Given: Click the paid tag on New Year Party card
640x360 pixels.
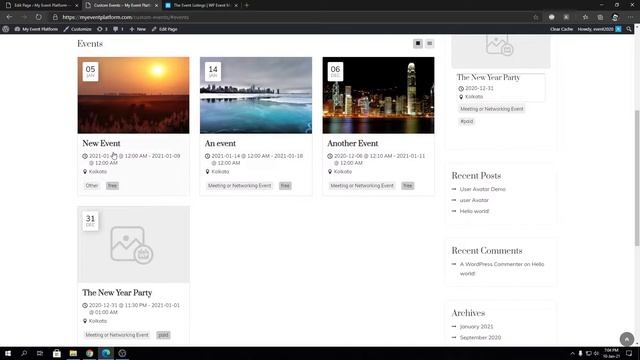Looking at the screenshot, I should tap(163, 335).
